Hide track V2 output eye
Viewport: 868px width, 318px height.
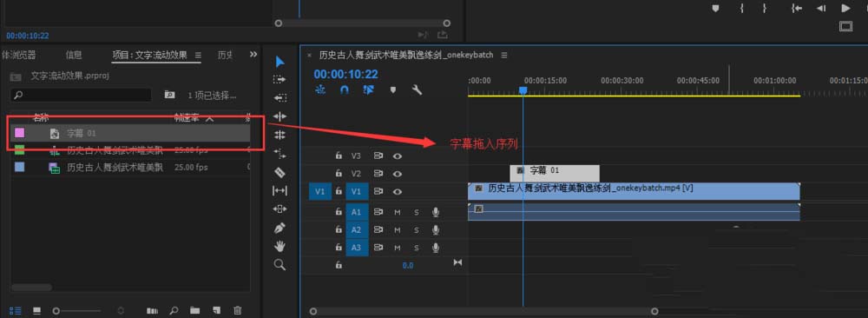(x=397, y=174)
